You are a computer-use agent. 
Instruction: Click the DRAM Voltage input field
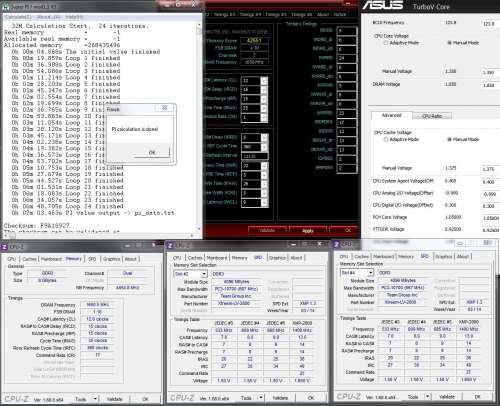[490, 85]
